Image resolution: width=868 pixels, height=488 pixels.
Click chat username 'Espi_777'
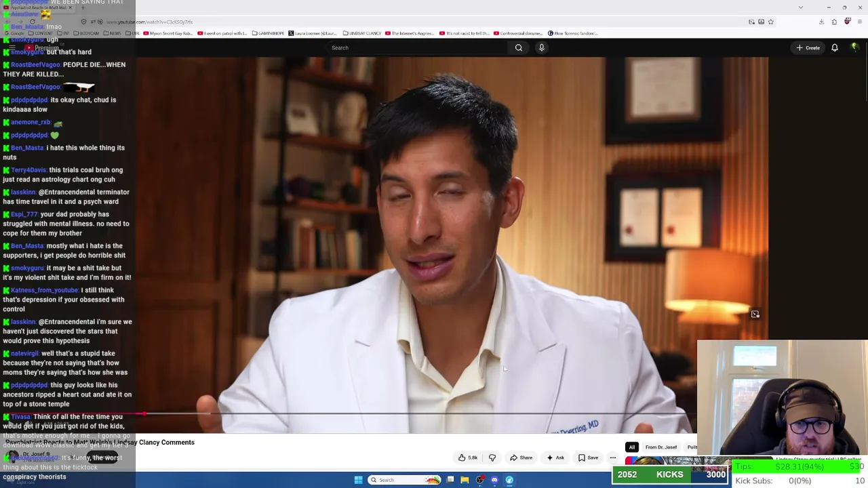tap(24, 214)
